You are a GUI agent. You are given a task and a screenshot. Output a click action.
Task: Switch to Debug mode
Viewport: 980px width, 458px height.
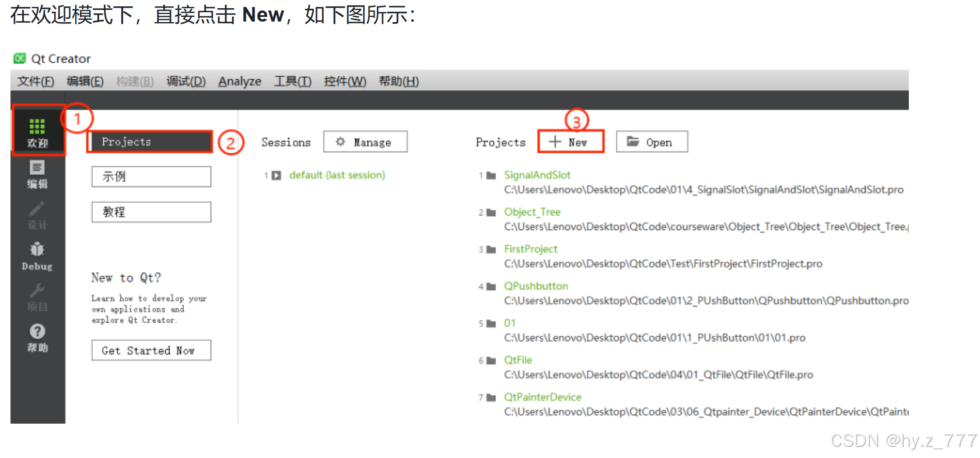point(37,257)
